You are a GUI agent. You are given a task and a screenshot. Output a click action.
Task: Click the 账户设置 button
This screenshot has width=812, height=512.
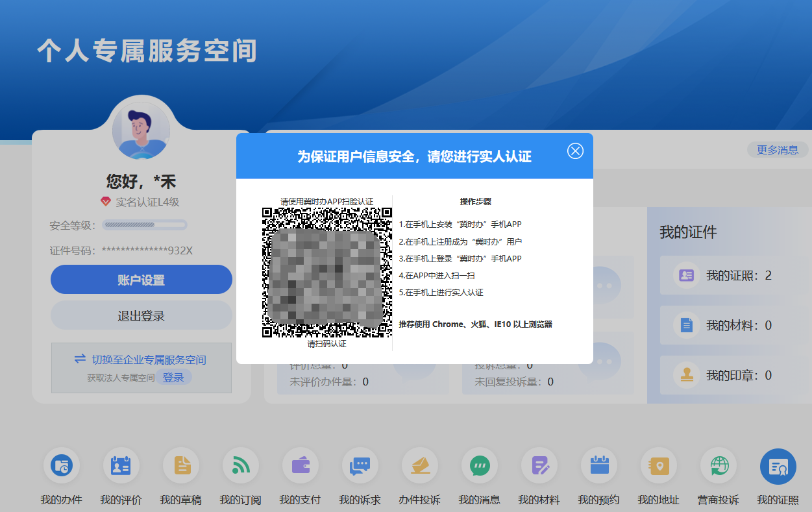point(141,280)
